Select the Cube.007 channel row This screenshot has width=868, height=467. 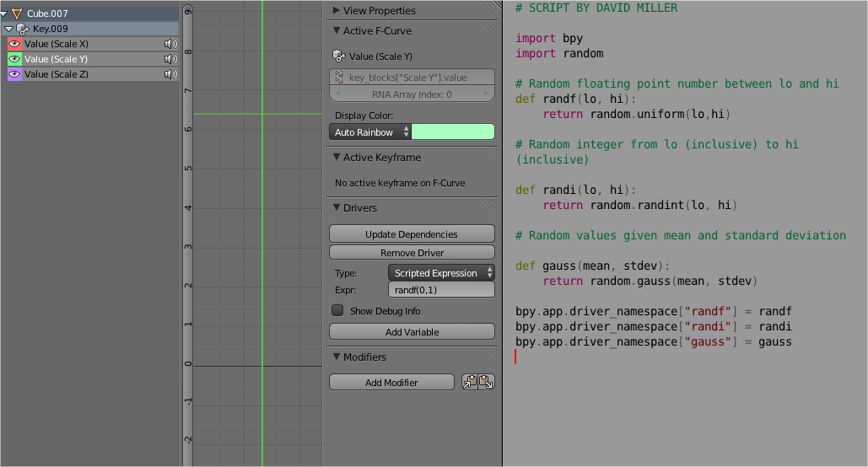click(x=89, y=13)
